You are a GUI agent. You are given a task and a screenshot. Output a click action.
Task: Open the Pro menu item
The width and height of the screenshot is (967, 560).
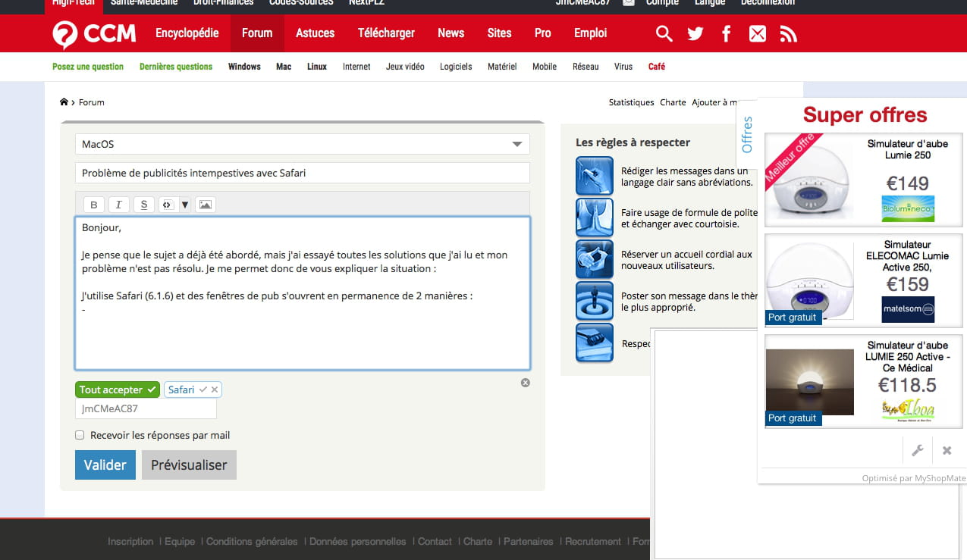tap(543, 33)
